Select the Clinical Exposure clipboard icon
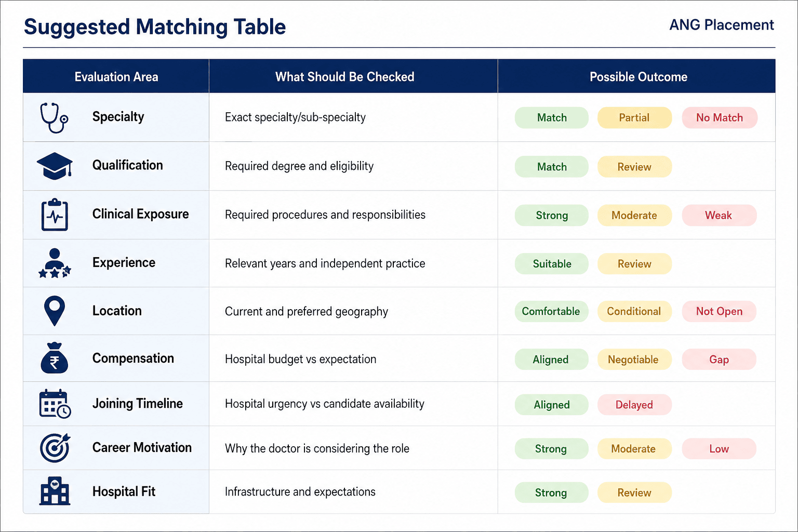798x532 pixels. [55, 214]
